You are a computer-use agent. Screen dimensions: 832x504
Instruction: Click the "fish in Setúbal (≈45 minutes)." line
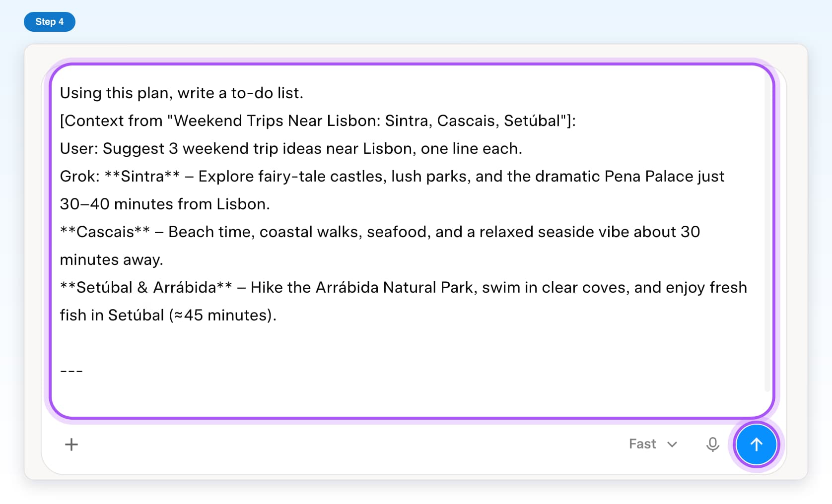click(168, 315)
